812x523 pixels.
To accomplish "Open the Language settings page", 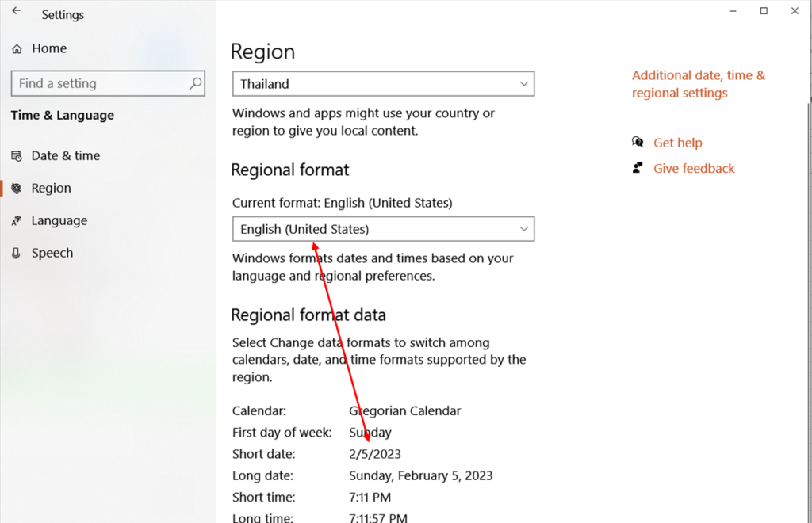I will 59,221.
